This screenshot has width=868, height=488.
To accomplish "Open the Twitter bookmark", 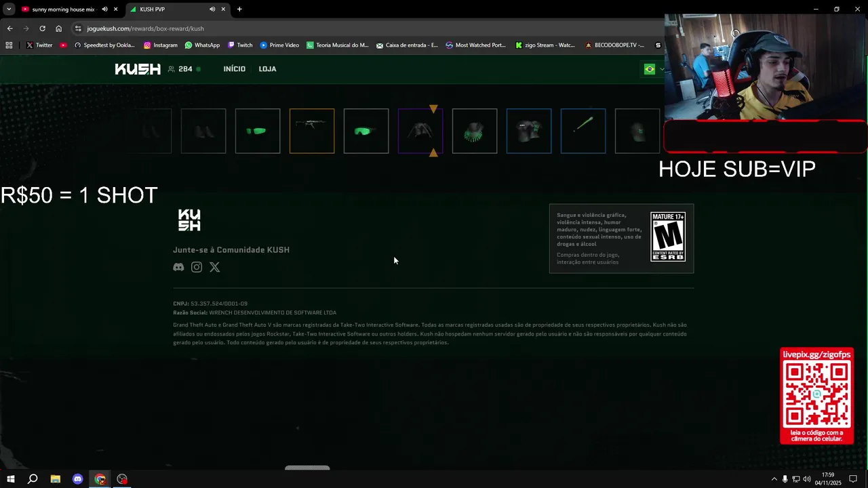I will click(39, 45).
